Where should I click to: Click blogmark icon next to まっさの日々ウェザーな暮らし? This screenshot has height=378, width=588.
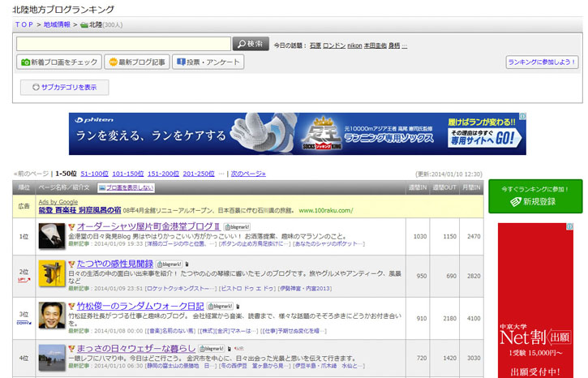[x=212, y=349]
